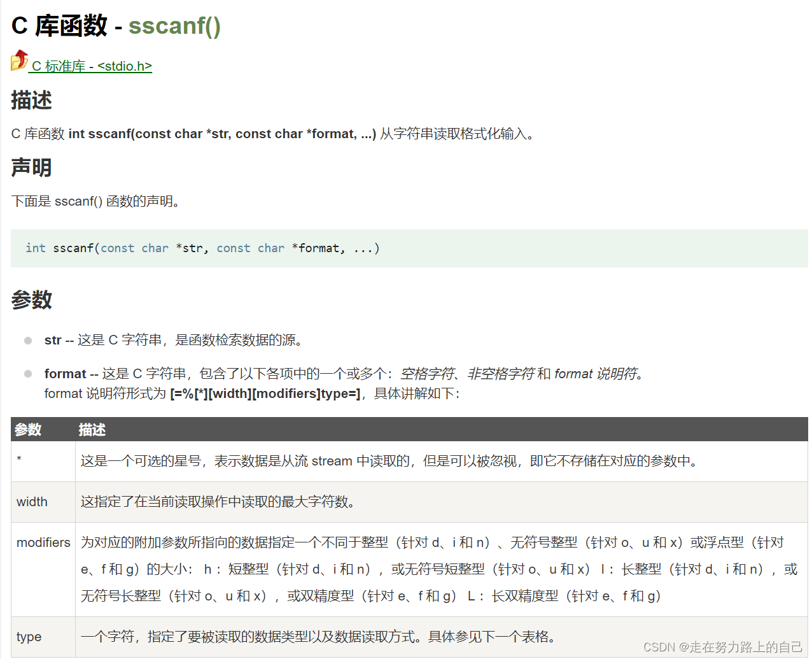This screenshot has height=659, width=812.
Task: Click the dark 参数 table header cell
Action: 28,429
